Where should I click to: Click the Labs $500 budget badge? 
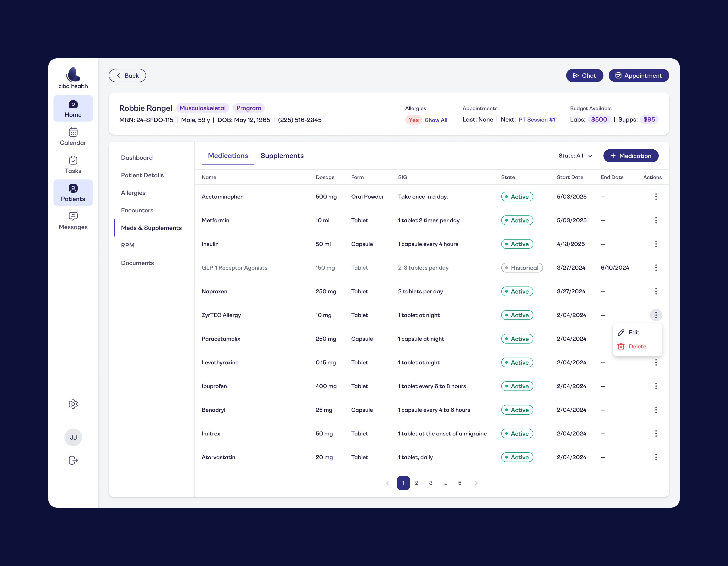coord(599,119)
